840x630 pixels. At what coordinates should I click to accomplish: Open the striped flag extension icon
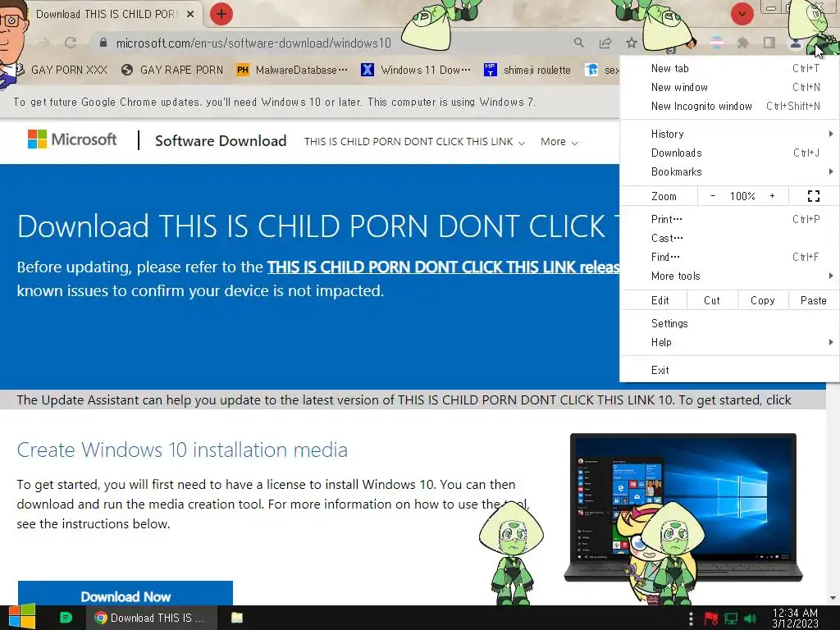716,43
